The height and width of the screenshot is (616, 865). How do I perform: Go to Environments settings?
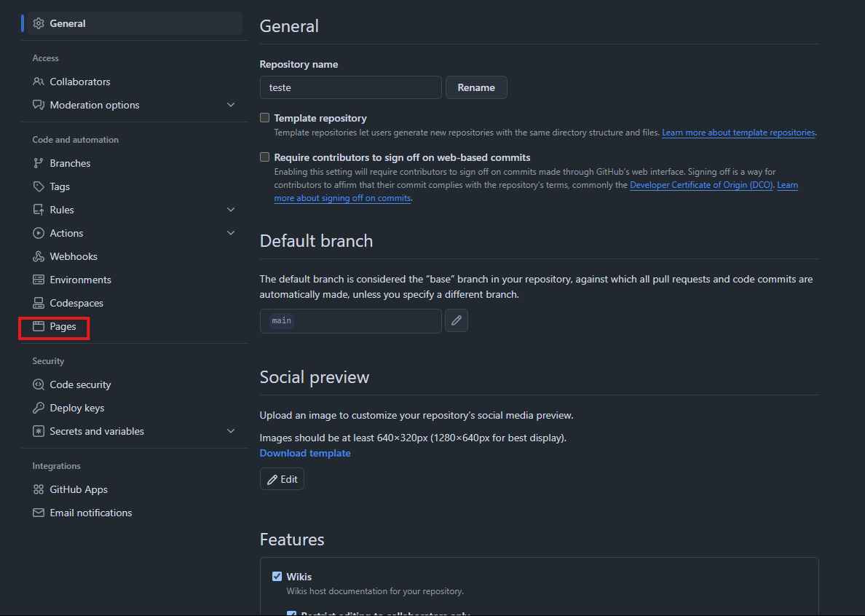point(135,280)
